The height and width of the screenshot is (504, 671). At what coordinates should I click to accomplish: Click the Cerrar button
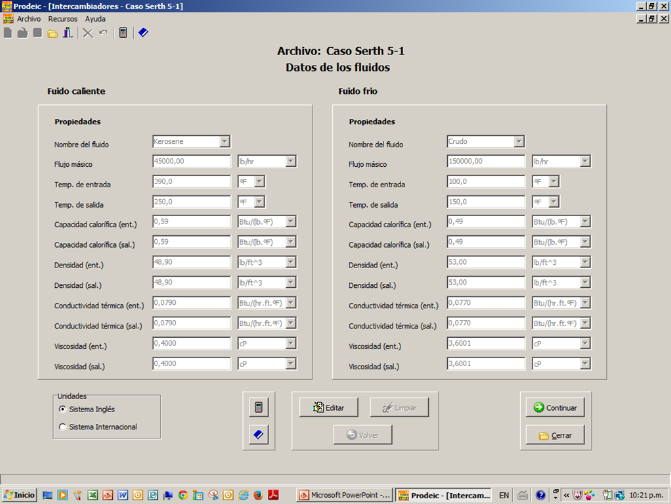tap(555, 435)
